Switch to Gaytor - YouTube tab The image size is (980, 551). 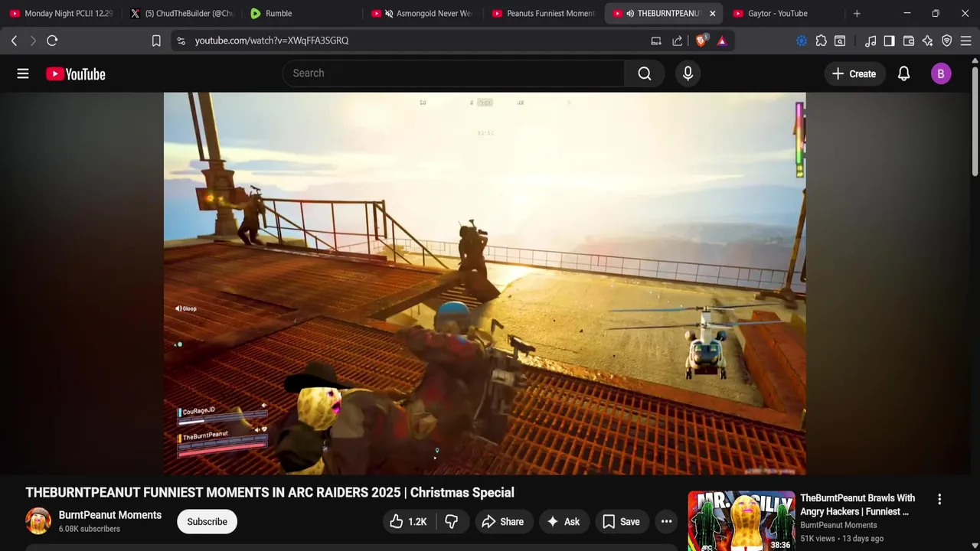[x=785, y=13]
